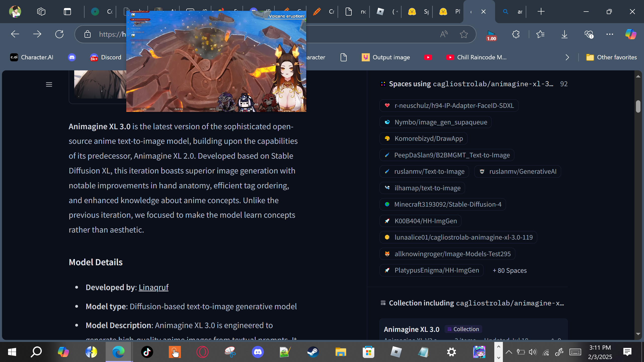644x362 pixels.
Task: Open Settings and more ellipsis menu
Action: click(610, 34)
